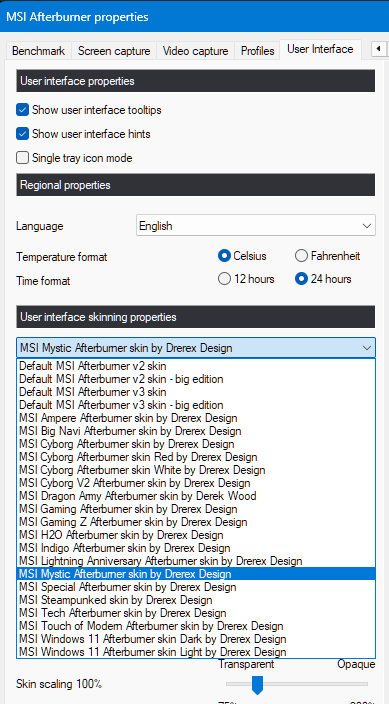
Task: Select Default MSI Afterburner v3 skin
Action: (x=196, y=392)
